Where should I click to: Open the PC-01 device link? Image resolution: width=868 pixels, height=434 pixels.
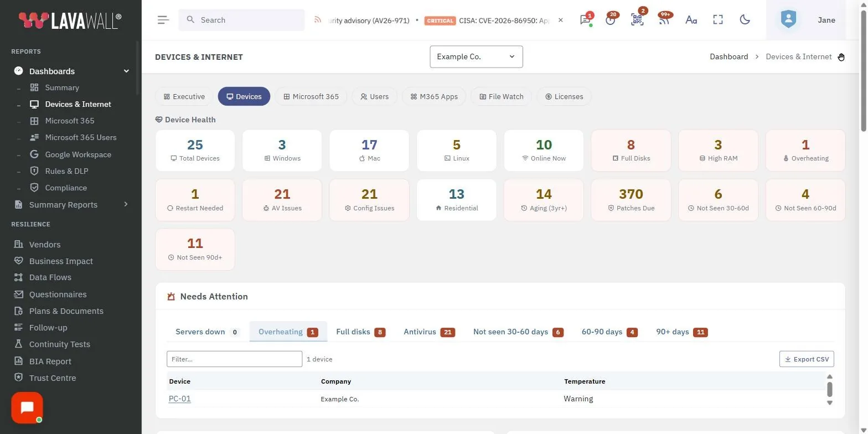tap(180, 399)
